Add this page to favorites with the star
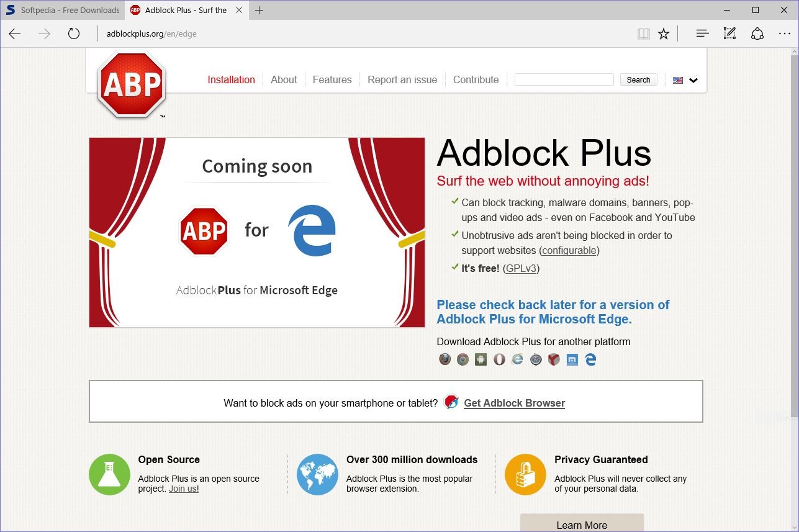The height and width of the screenshot is (532, 799). (664, 33)
